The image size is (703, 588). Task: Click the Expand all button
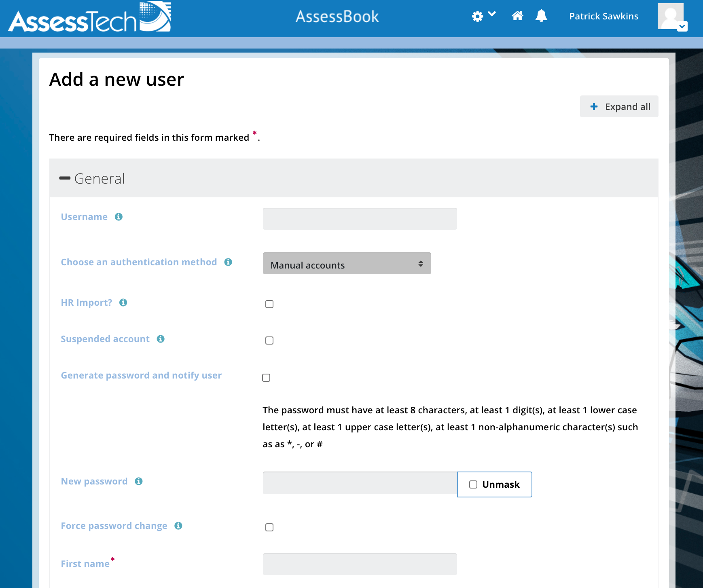pos(619,106)
